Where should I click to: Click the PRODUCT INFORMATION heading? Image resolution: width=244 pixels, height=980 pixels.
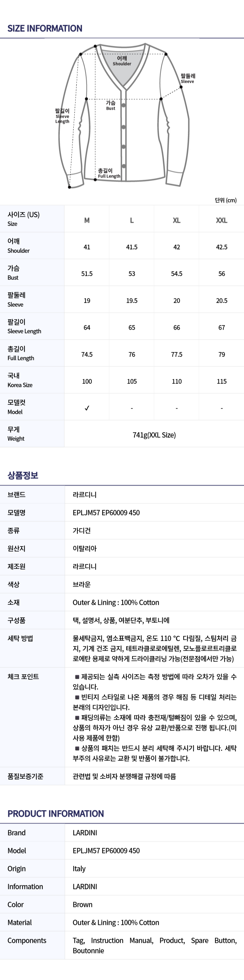pos(55,814)
